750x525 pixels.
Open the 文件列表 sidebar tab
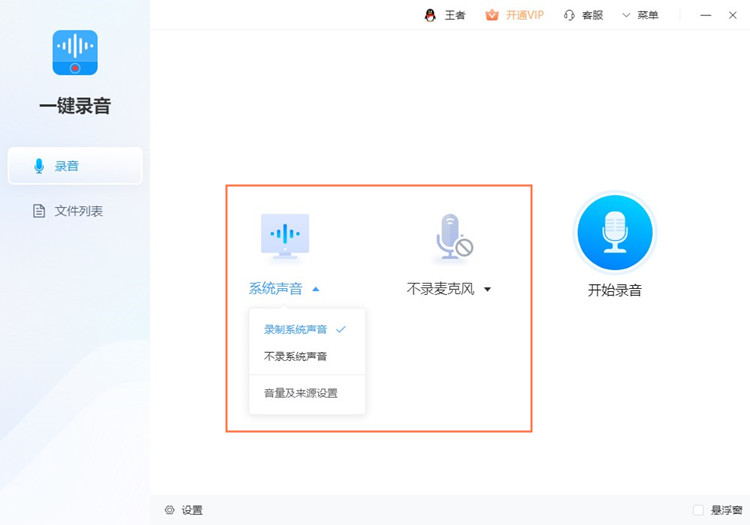tap(75, 211)
